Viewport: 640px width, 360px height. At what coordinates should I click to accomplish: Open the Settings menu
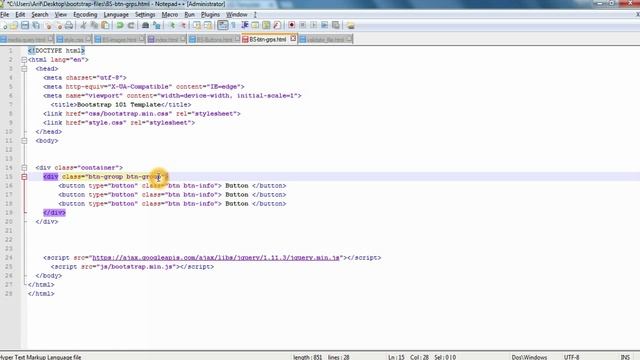click(x=145, y=14)
